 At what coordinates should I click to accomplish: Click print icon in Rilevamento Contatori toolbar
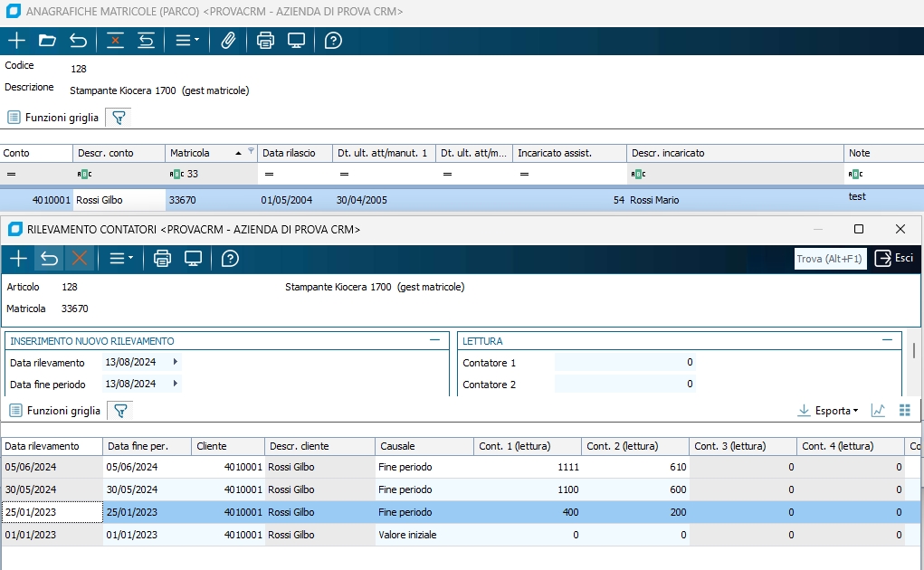(162, 259)
